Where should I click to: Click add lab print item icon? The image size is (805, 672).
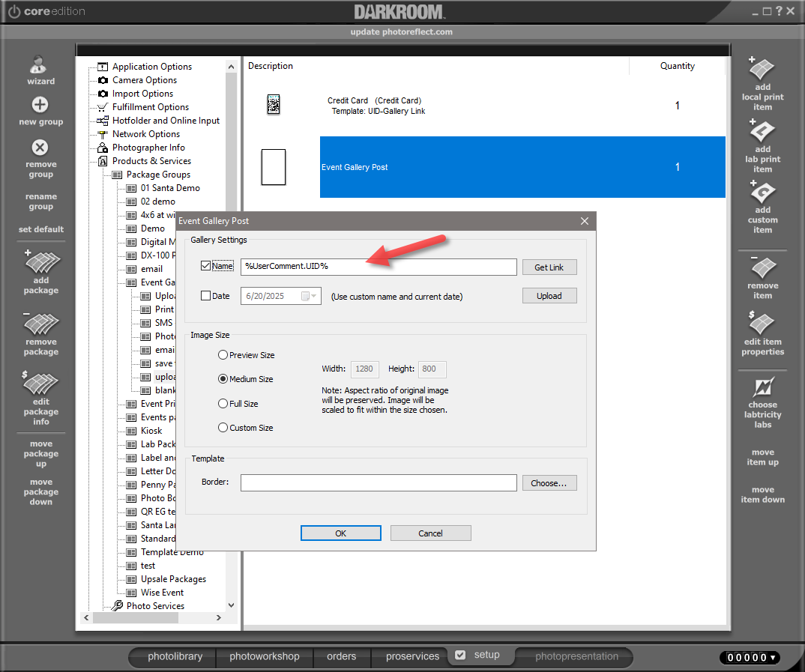pos(762,131)
